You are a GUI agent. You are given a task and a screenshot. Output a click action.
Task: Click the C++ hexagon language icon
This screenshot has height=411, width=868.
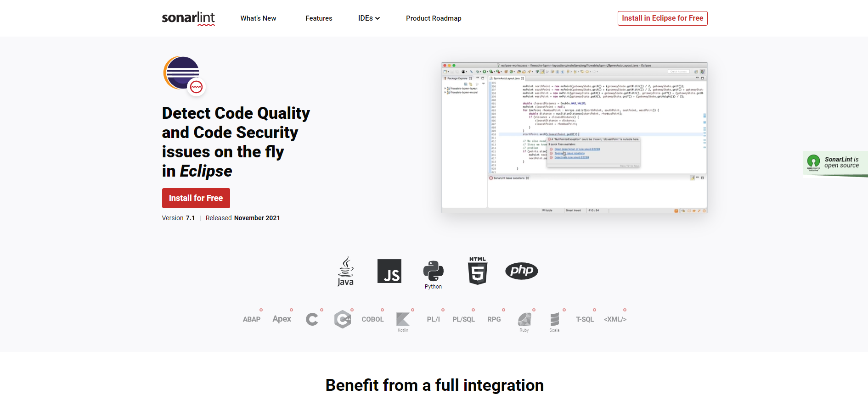click(343, 319)
